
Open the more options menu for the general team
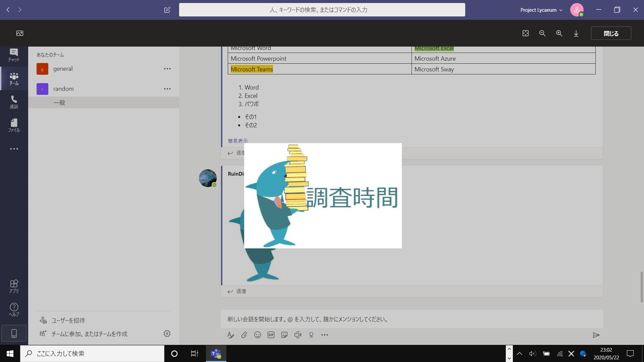167,69
